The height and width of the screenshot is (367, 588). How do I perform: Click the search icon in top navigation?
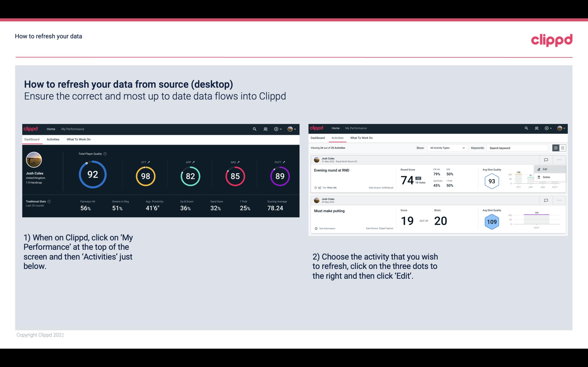pos(254,128)
